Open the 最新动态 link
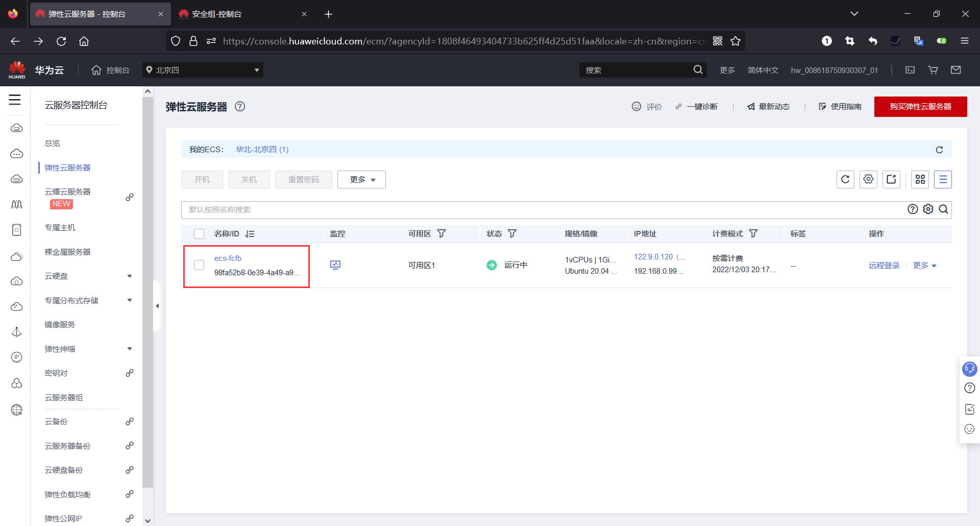The height and width of the screenshot is (526, 980). (x=769, y=107)
